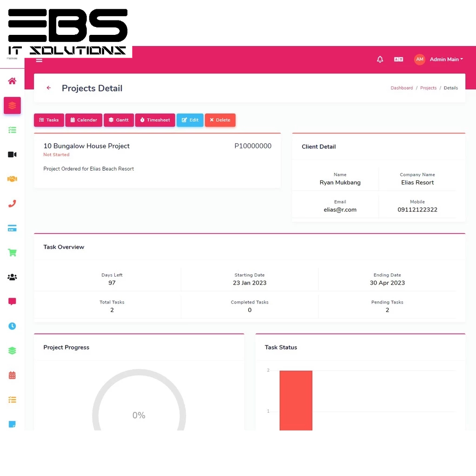Click the home icon in sidebar
This screenshot has width=476, height=476.
[x=12, y=81]
